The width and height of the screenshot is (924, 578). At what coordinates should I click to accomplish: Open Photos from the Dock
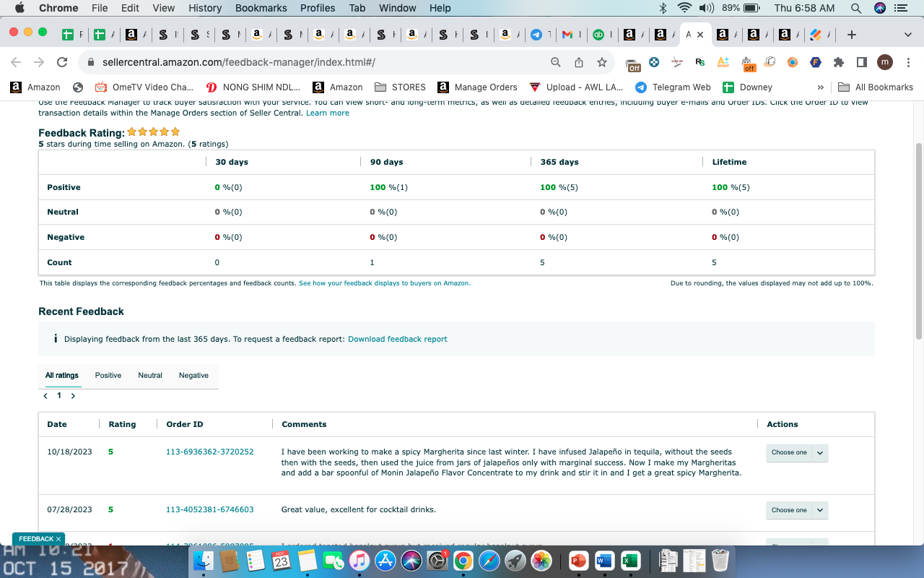[x=541, y=560]
